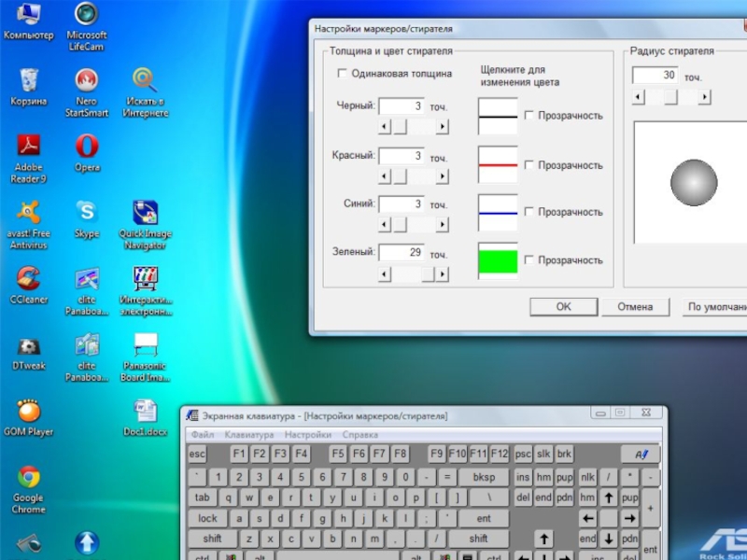The height and width of the screenshot is (560, 747).
Task: Open the Настройки menu of on-screen keyboard
Action: 308,435
